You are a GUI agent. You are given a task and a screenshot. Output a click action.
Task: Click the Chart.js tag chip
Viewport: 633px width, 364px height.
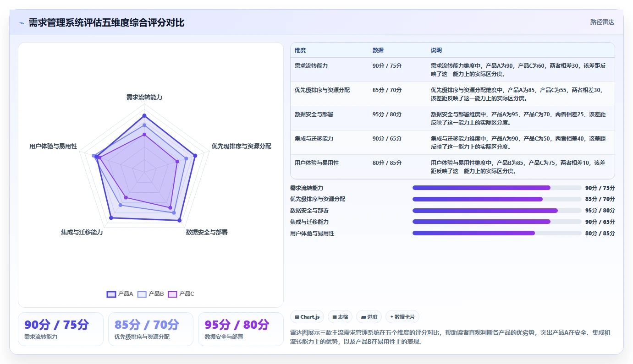(x=307, y=317)
